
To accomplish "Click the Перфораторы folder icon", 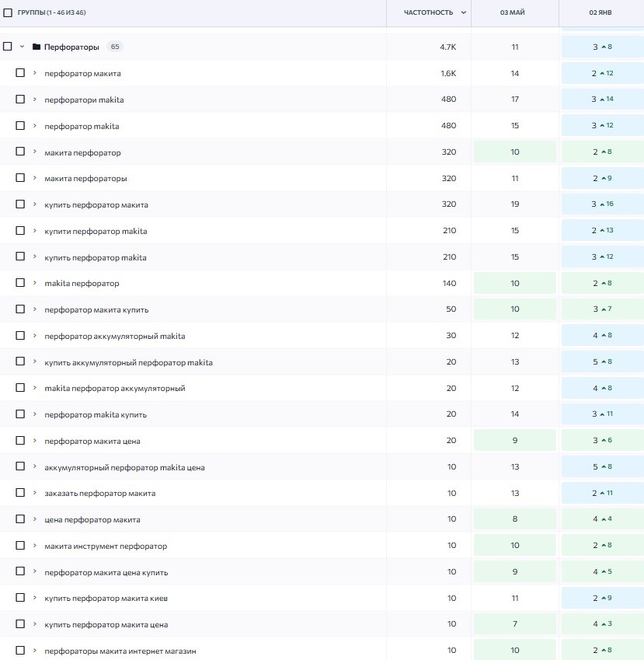I will 37,47.
